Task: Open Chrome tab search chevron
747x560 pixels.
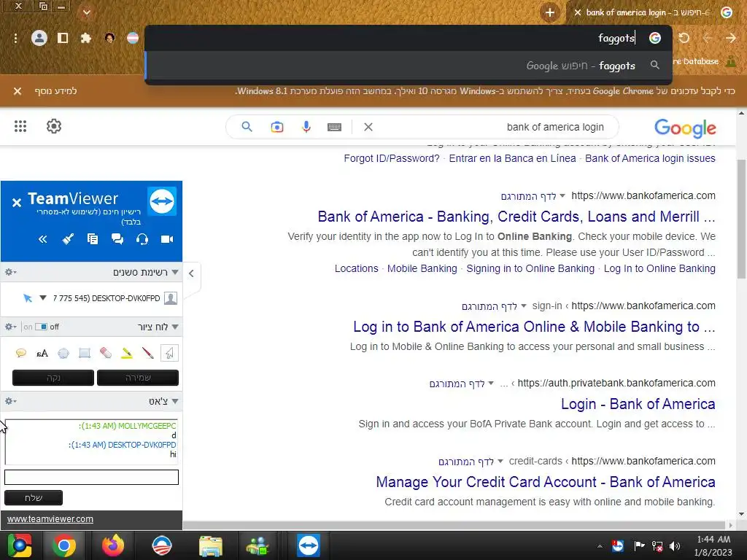Action: click(x=87, y=12)
